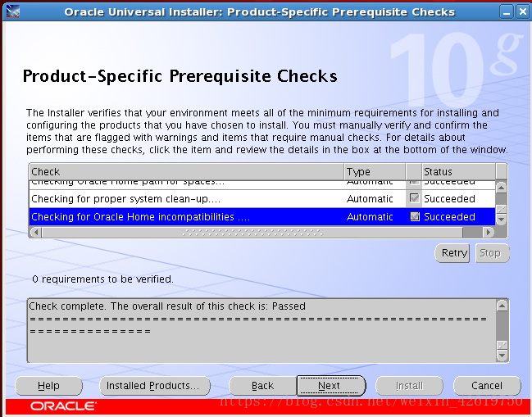Screen dimensions: 532x417
Task: Click the Next button
Action: pos(331,386)
